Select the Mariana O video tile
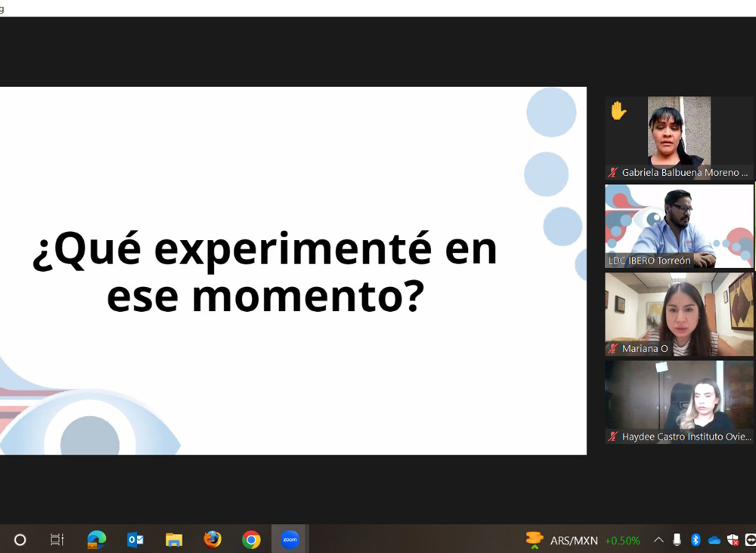 click(679, 314)
